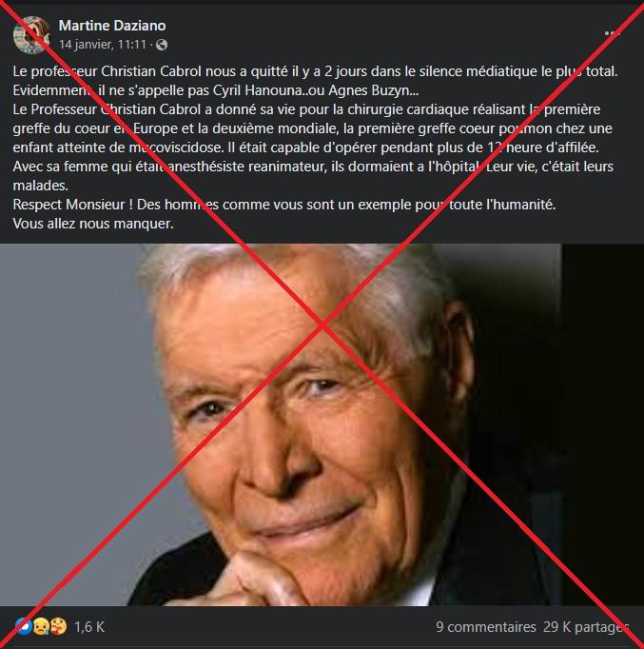The image size is (644, 649).
Task: Open the three-dot post options menu
Action: coord(613,33)
